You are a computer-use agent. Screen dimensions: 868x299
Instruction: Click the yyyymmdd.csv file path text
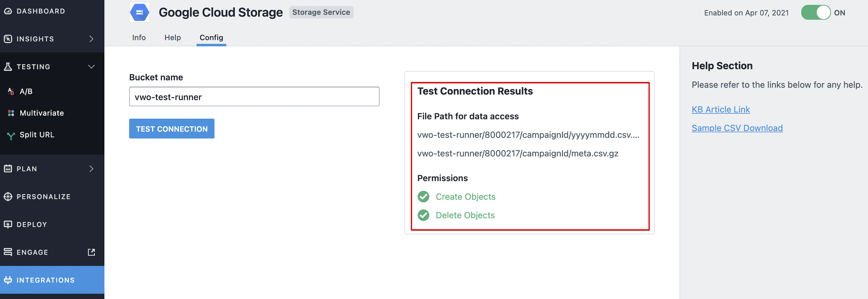(528, 135)
